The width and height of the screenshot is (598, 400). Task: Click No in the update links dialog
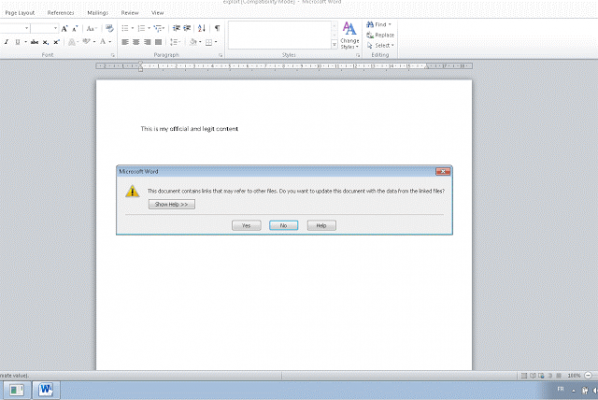point(283,225)
